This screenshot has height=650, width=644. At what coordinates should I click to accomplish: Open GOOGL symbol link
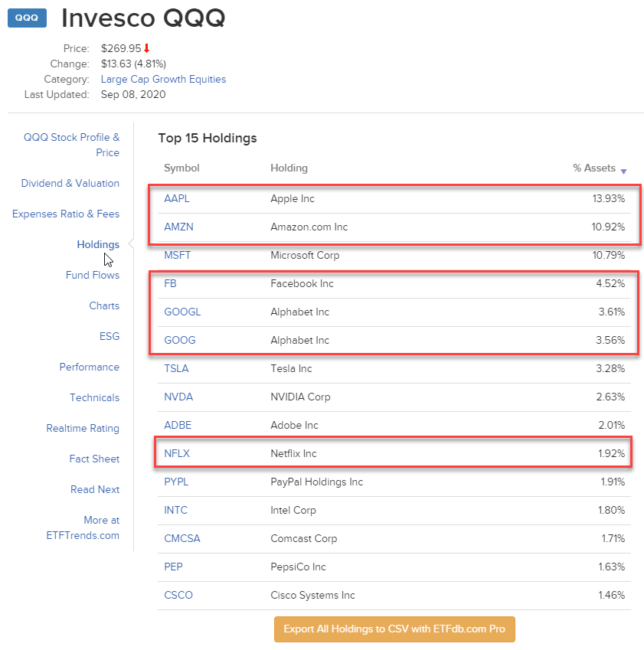182,312
